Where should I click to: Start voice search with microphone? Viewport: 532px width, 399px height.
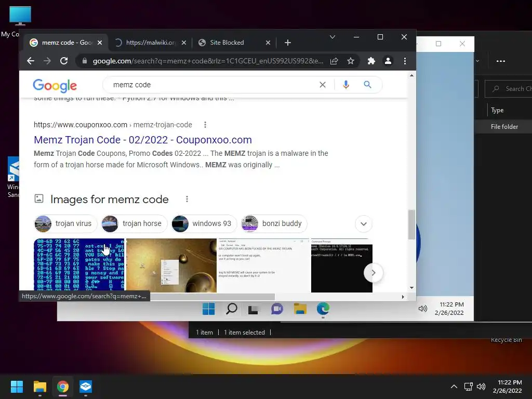point(345,85)
